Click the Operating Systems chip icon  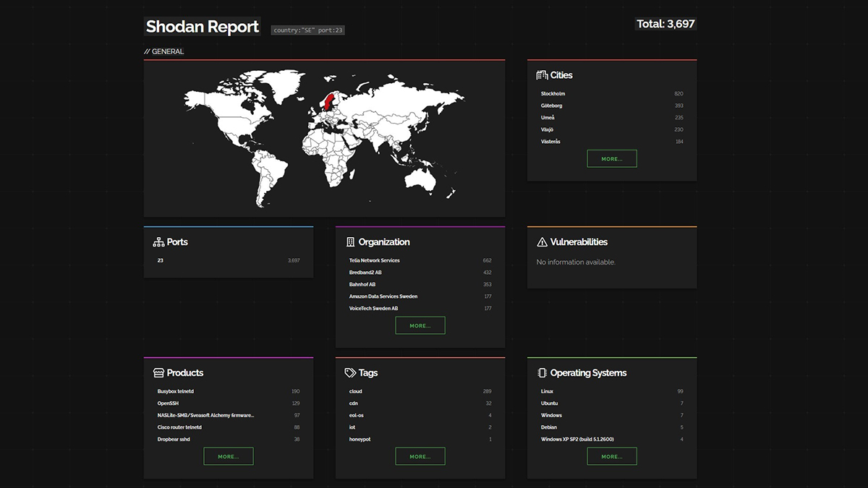(542, 373)
